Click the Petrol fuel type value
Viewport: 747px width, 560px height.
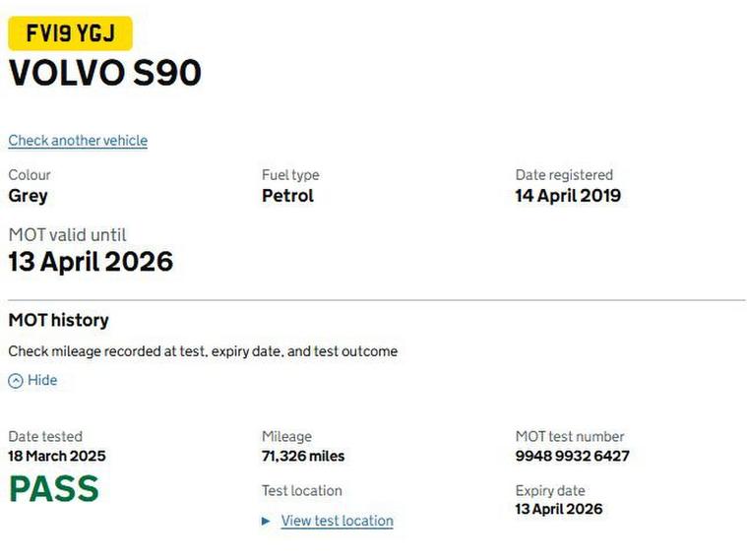(x=287, y=196)
